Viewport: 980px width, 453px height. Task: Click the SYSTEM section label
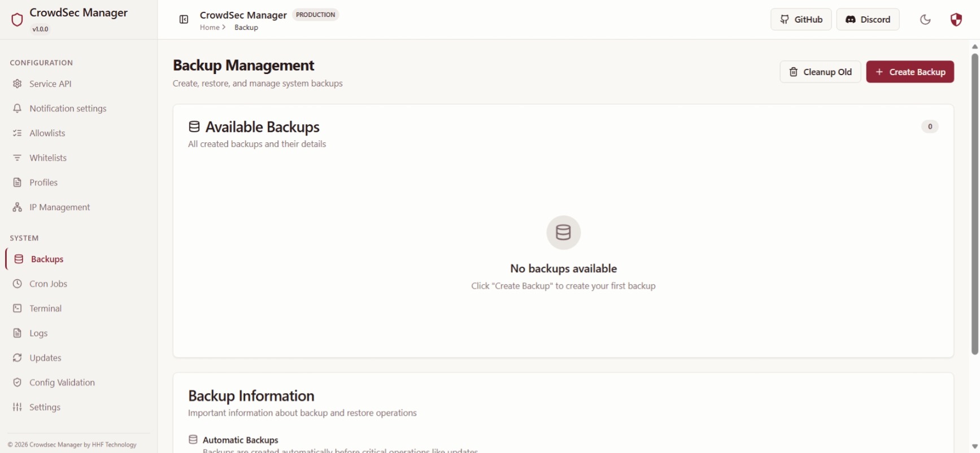click(24, 238)
